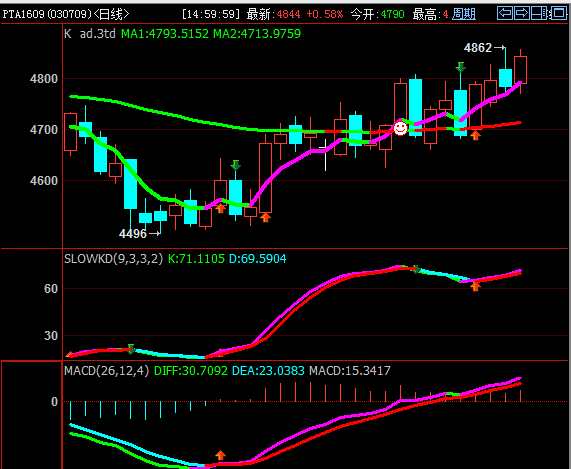Click green down arrow above the 4600 candle
The height and width of the screenshot is (469, 571).
click(x=236, y=165)
